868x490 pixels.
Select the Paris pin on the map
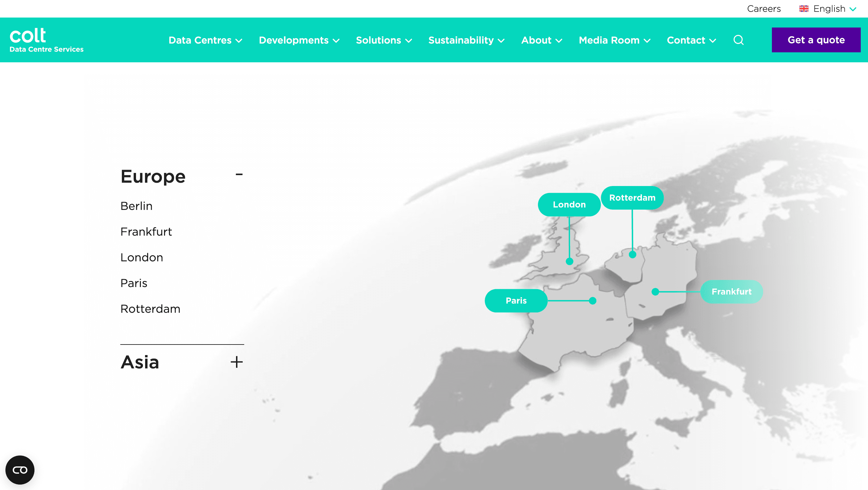coord(516,300)
